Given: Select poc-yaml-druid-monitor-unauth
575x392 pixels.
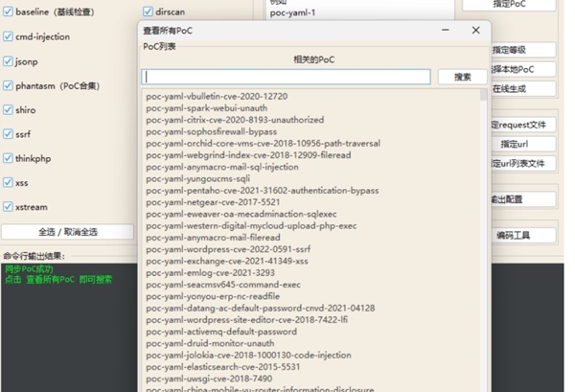Looking at the screenshot, I should click(210, 343).
